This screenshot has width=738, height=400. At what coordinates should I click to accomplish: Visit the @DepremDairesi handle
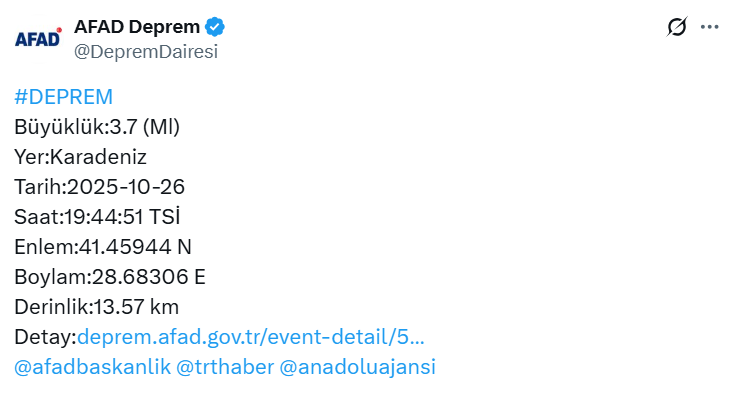click(146, 52)
